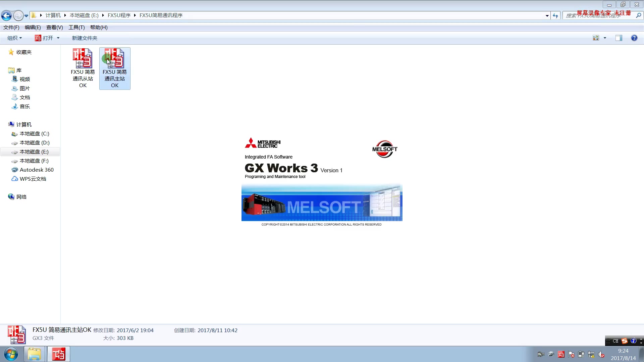Click 计算机 in the address breadcrumb
Viewport: 644px width, 362px height.
(53, 15)
